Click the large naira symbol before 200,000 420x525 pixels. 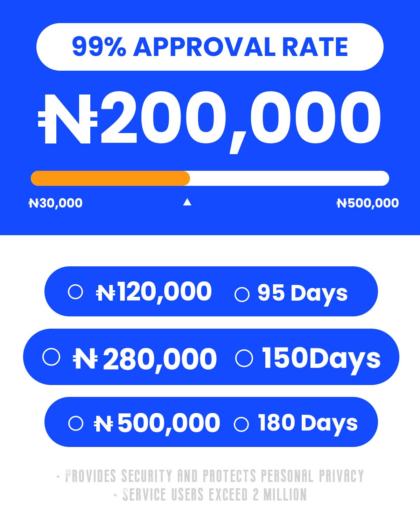pyautogui.click(x=68, y=119)
